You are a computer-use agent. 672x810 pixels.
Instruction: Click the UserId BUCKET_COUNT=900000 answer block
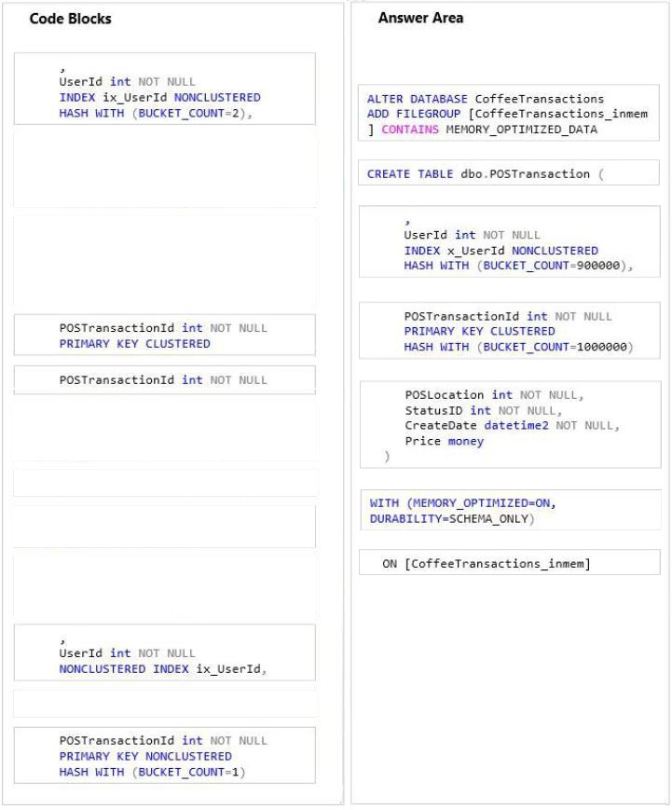tap(509, 241)
